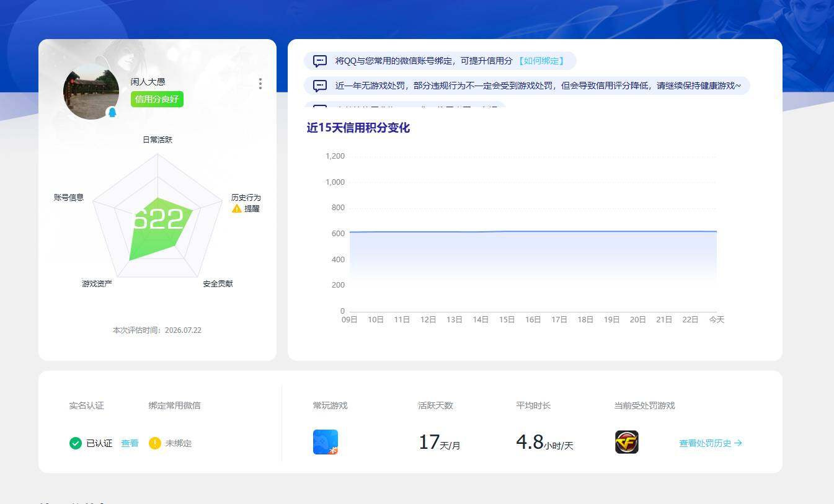
Task: Open the 【如何绑定】 link
Action: click(x=541, y=61)
